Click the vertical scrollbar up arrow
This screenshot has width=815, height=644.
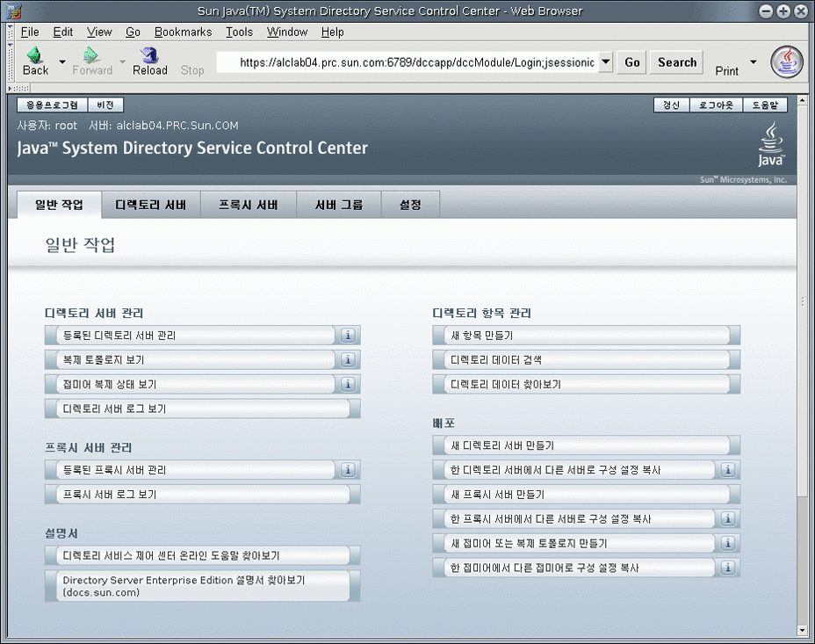coord(802,100)
